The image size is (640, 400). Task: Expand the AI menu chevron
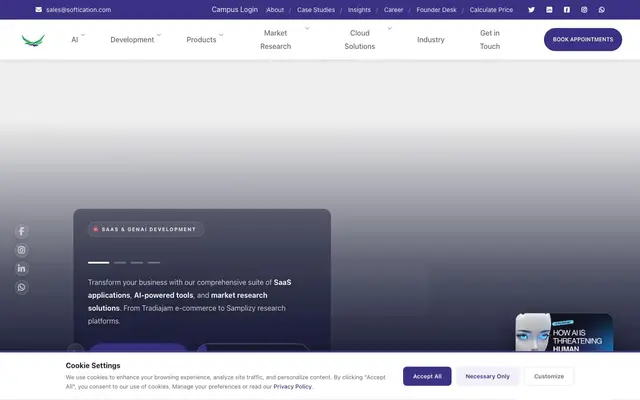tap(83, 35)
